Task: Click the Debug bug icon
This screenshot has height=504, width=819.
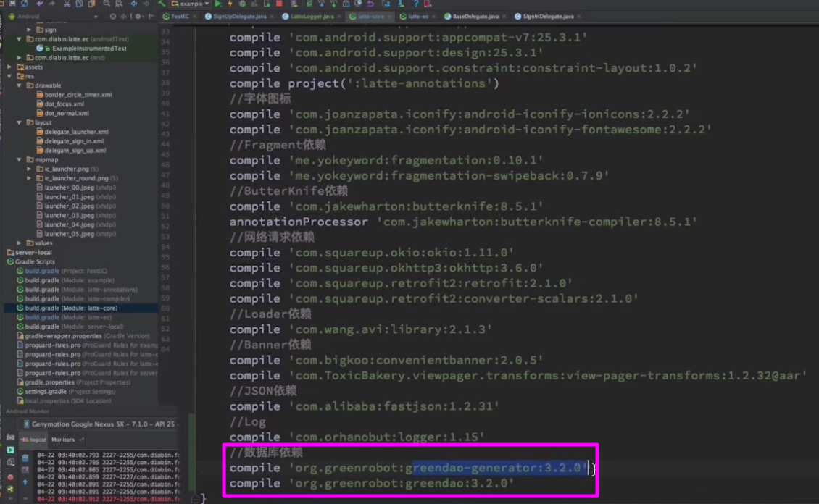Action: click(x=242, y=3)
